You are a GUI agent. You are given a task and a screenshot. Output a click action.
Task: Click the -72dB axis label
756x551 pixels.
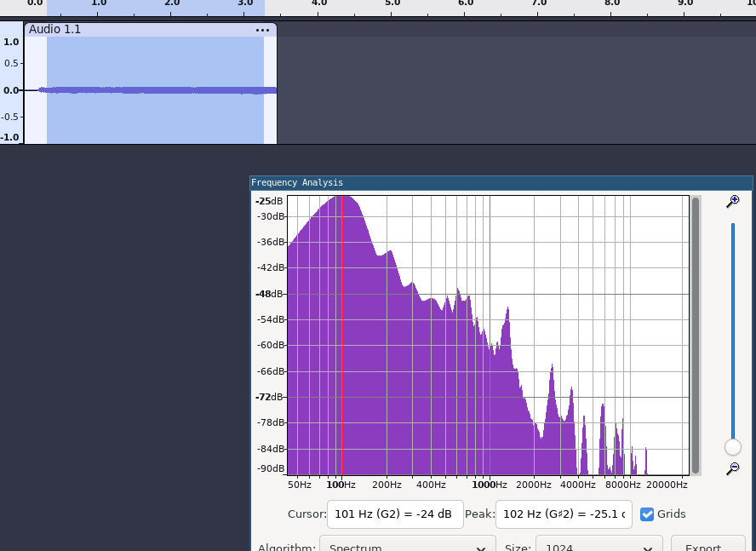(x=269, y=397)
